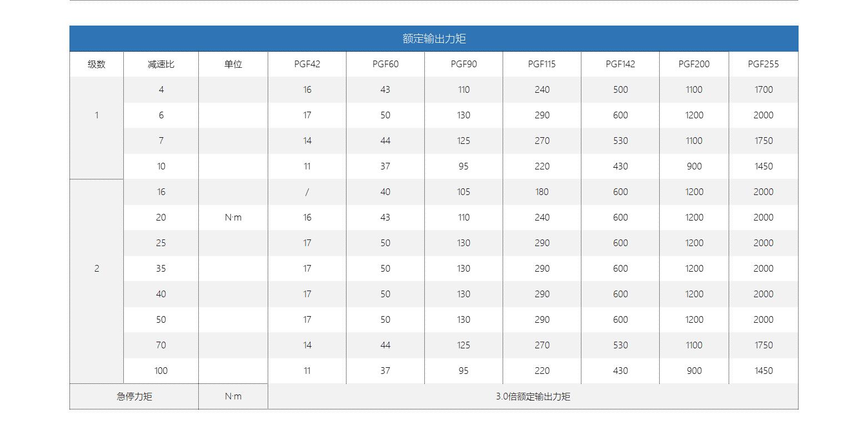Select PGF42 value 11 for ratio 10
This screenshot has height=435, width=868.
[307, 166]
